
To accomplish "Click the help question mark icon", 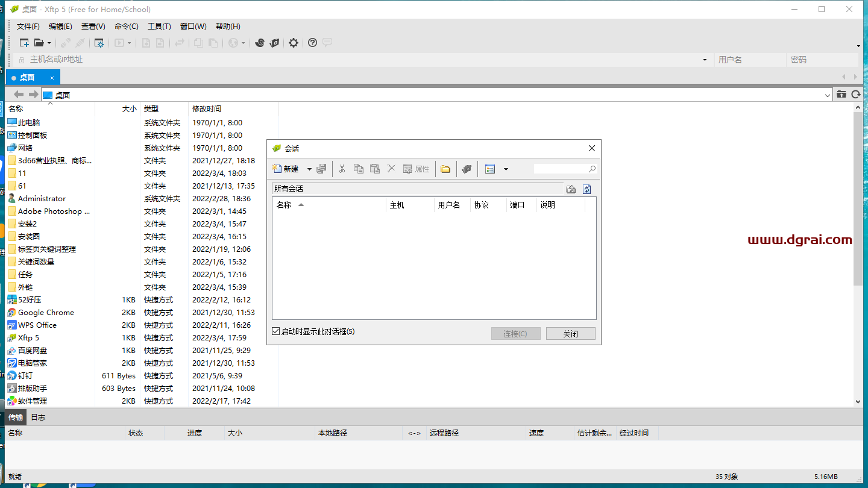I will [312, 43].
